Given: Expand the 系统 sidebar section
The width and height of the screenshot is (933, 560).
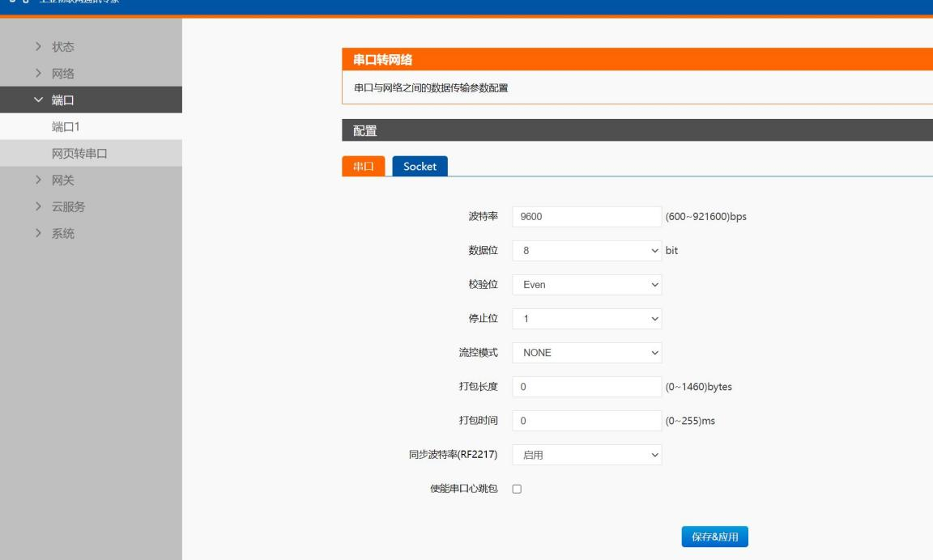Looking at the screenshot, I should pos(62,234).
